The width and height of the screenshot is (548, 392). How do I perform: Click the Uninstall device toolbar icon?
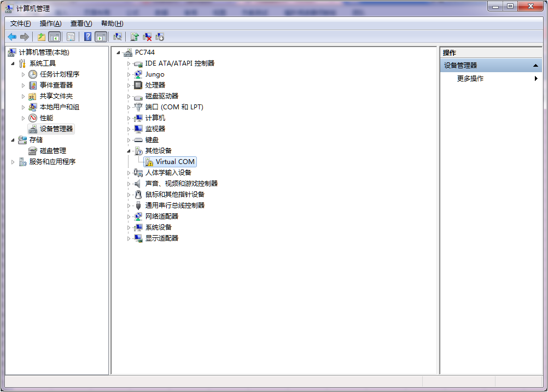(x=146, y=36)
